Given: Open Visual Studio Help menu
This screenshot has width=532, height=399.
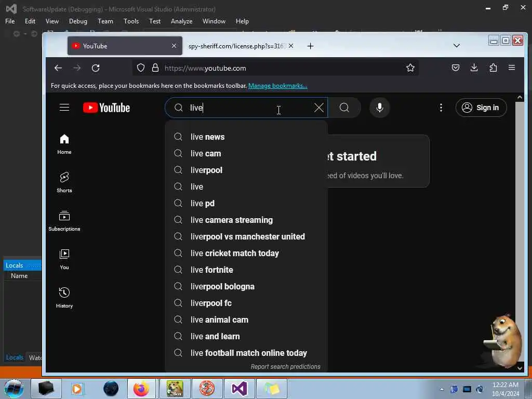Looking at the screenshot, I should coord(242,21).
